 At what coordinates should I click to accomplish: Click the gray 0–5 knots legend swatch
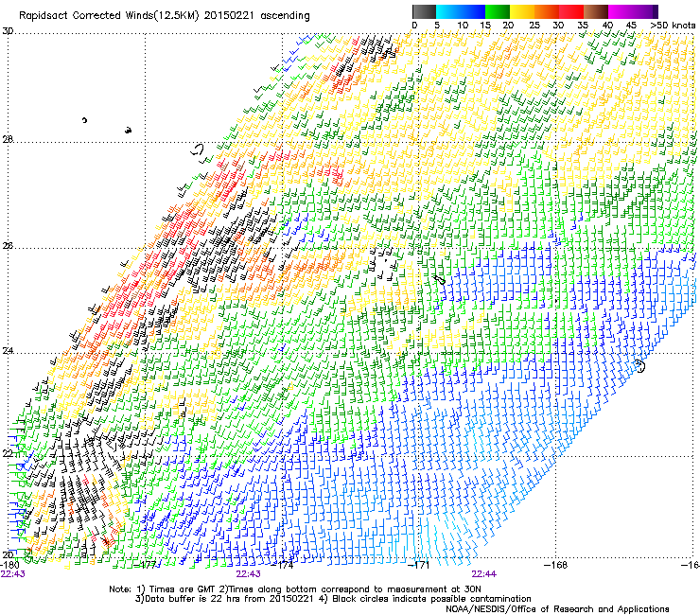(424, 11)
